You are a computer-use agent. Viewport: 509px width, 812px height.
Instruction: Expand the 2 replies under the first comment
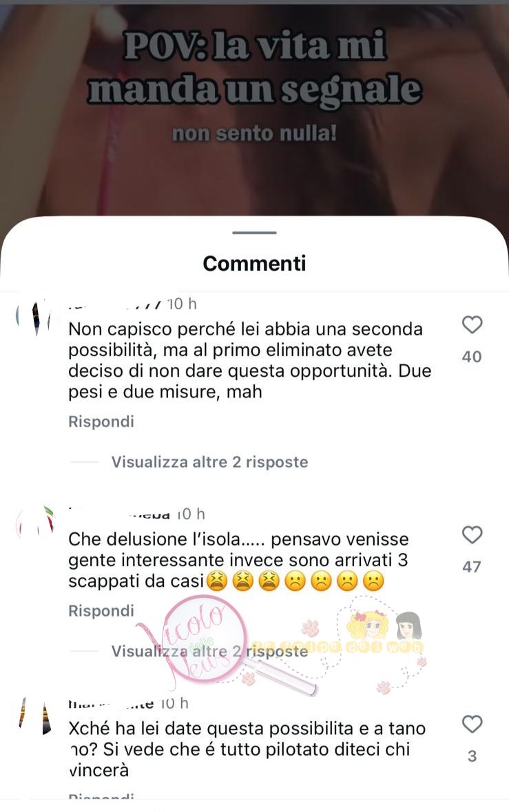(x=209, y=462)
